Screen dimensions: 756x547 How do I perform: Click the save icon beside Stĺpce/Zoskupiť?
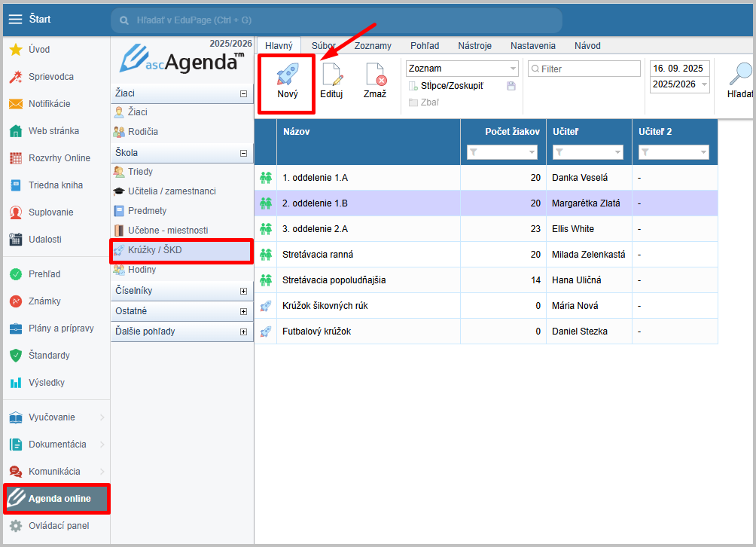click(511, 86)
